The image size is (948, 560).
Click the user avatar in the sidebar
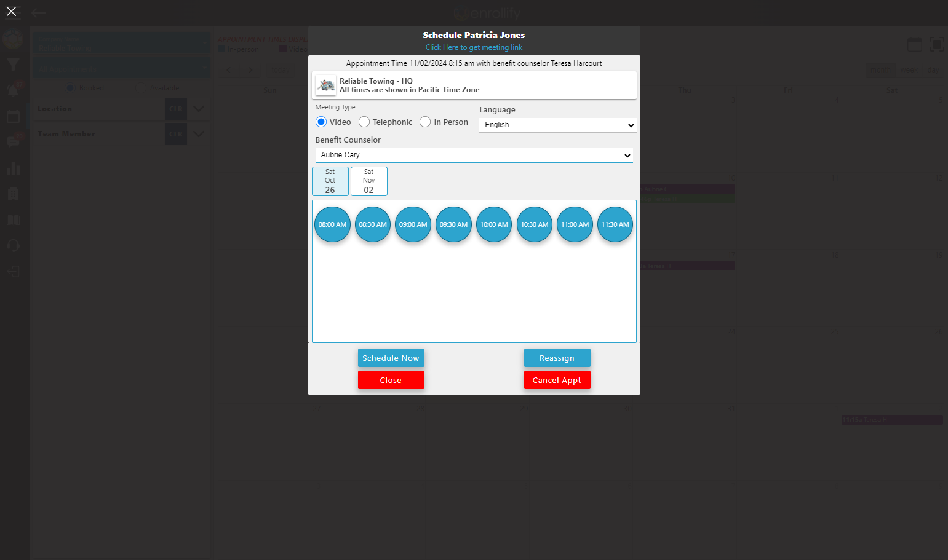pos(13,39)
